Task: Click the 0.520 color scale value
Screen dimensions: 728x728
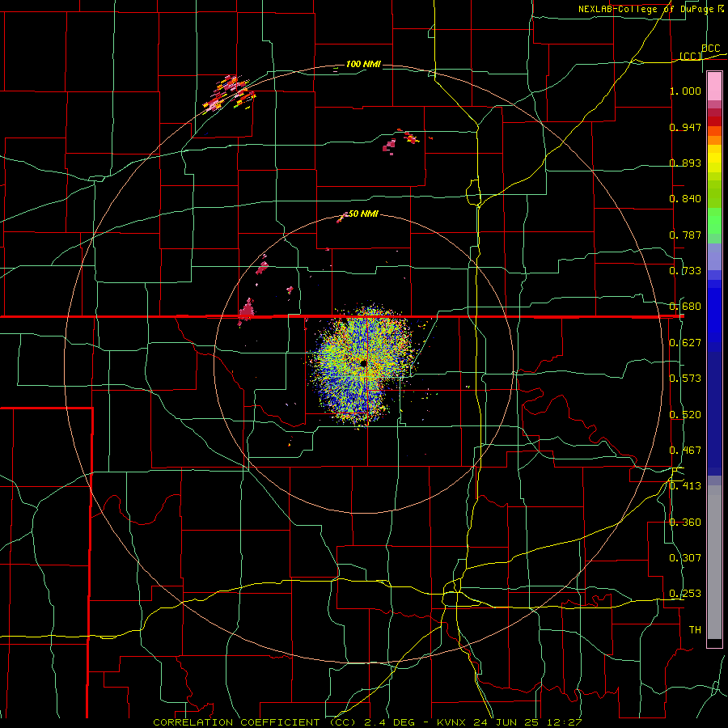Action: tap(685, 415)
